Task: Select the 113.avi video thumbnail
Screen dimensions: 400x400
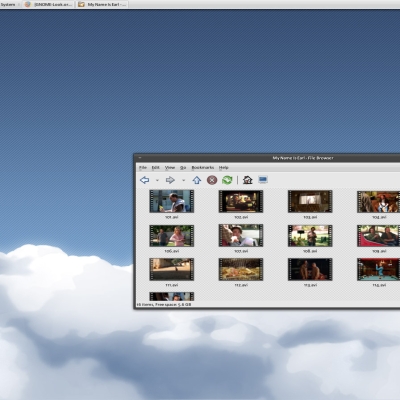Action: tap(310, 269)
